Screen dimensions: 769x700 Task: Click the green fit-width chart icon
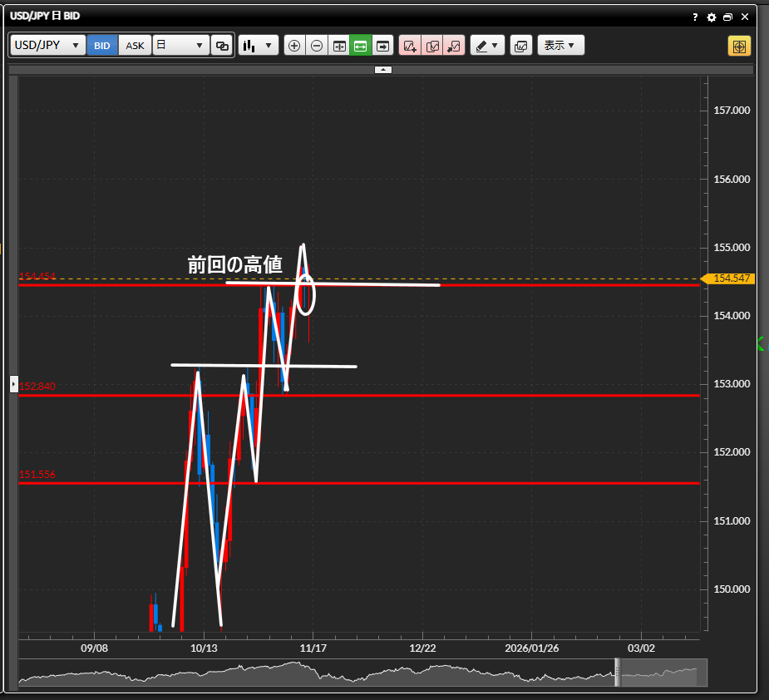361,46
